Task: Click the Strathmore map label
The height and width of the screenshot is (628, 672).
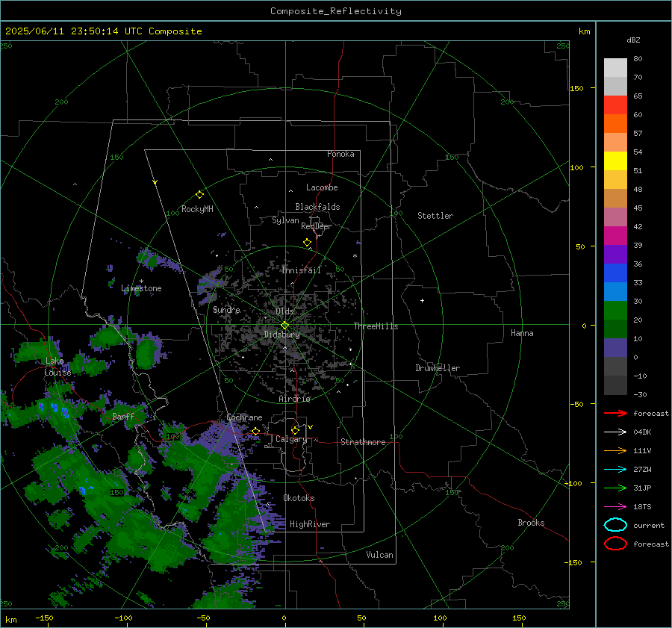Action: (x=363, y=442)
